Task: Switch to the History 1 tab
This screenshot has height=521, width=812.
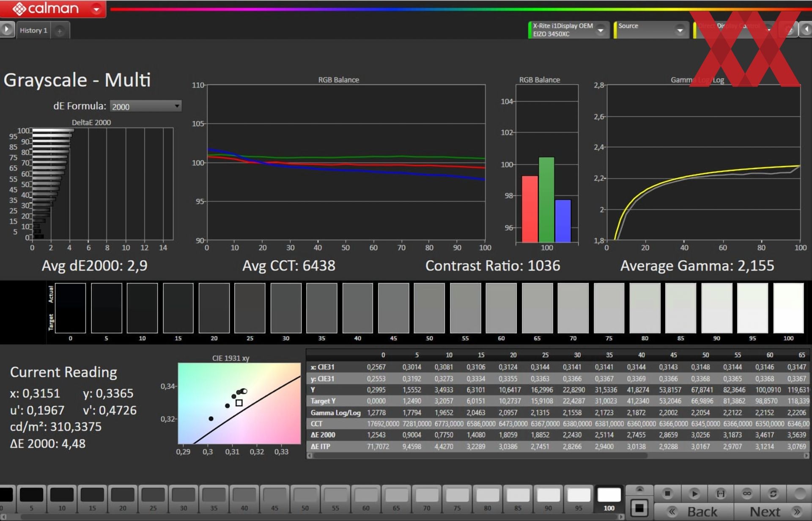Action: pos(33,30)
